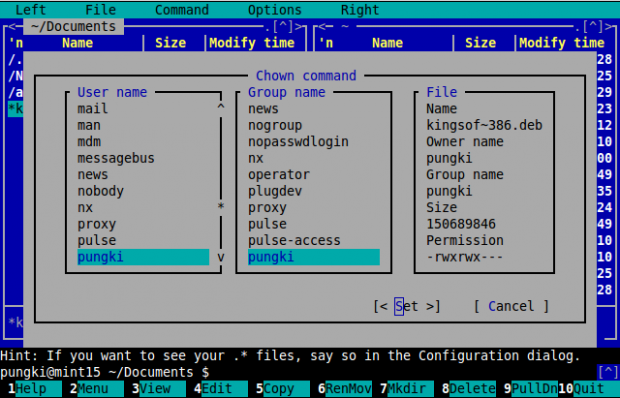Image resolution: width=620 pixels, height=398 pixels.
Task: Click the command line [^] history button
Action: point(608,372)
